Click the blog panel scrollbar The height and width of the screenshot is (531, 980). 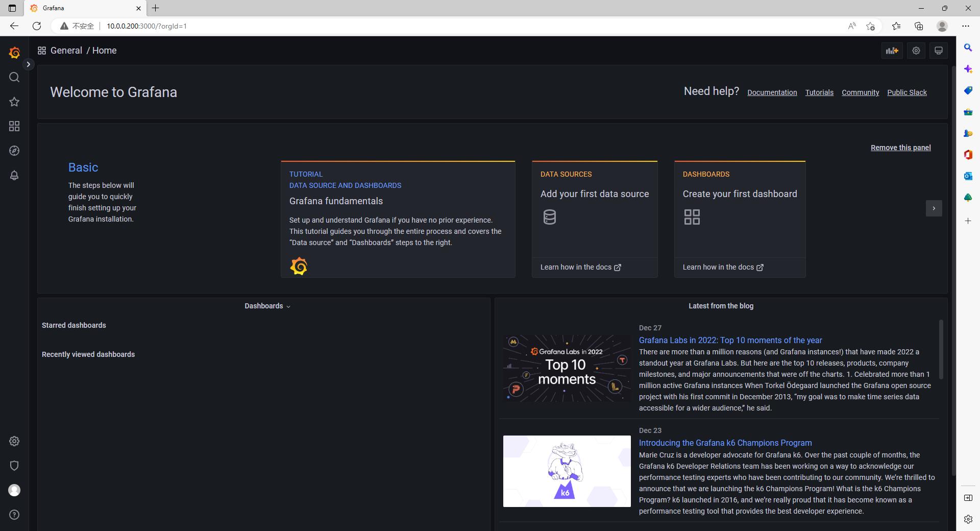(x=941, y=349)
